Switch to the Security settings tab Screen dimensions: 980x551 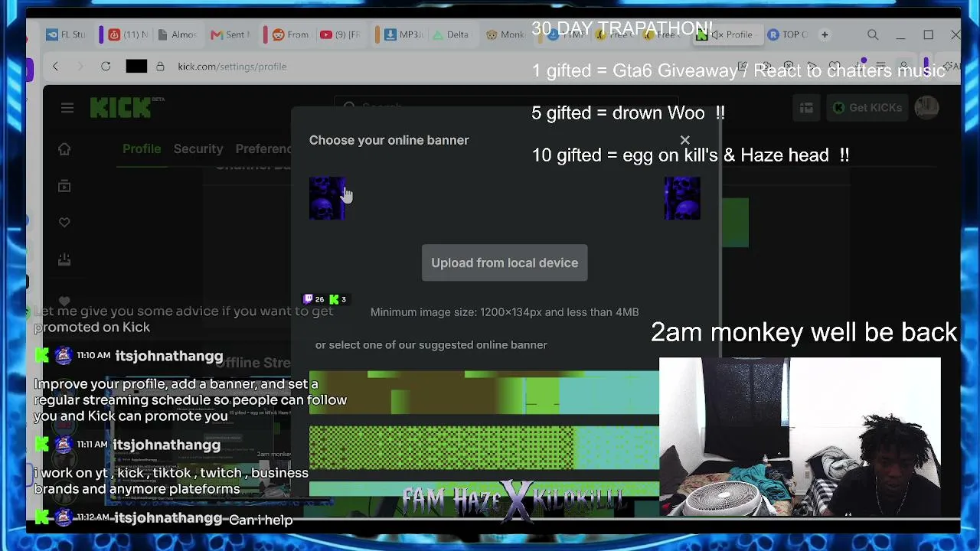(198, 148)
